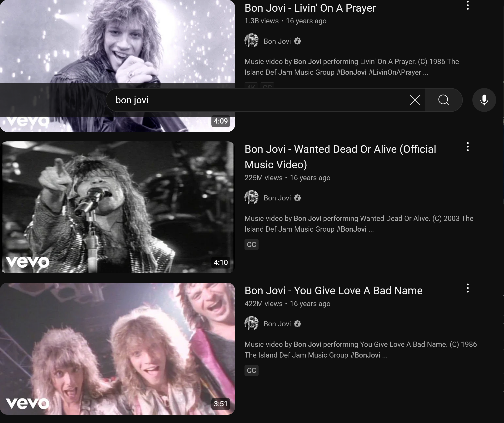This screenshot has width=504, height=423.
Task: Open the three-dot menu for You Give Love A Bad Name
Action: (468, 288)
